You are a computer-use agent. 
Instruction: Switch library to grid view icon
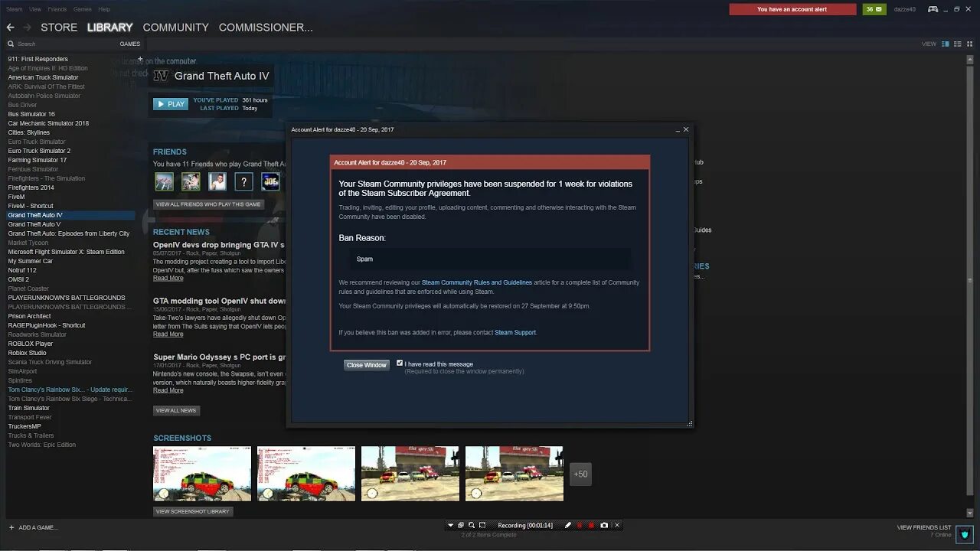(970, 44)
